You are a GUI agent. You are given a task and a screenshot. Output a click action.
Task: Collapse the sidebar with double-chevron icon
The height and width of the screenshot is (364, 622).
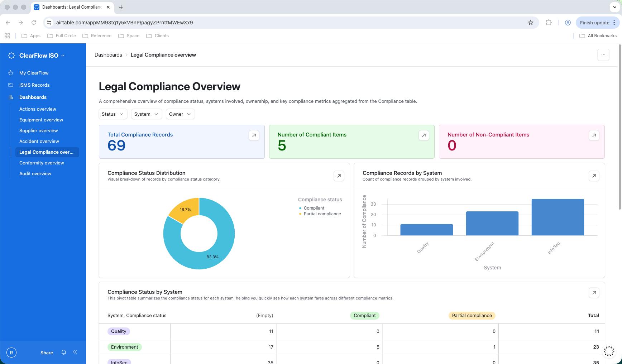75,352
